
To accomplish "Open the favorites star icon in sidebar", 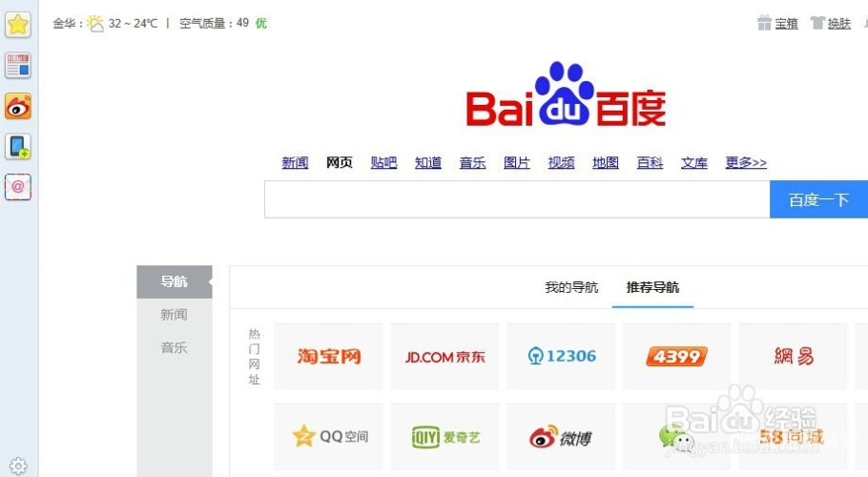I will pos(18,25).
